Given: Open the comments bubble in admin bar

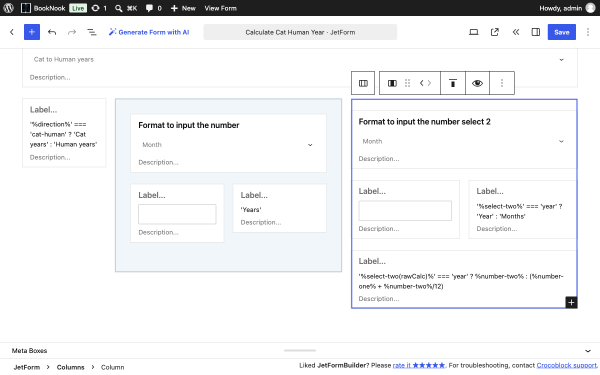Looking at the screenshot, I should 153,8.
